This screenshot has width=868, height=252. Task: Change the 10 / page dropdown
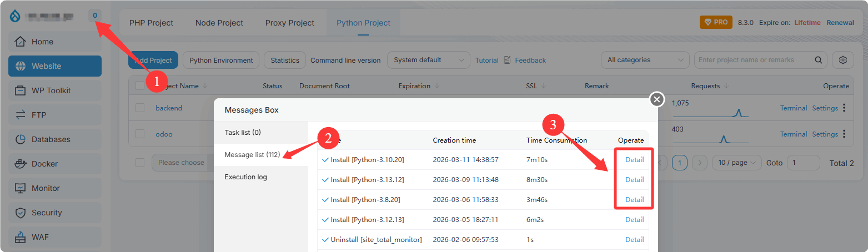pos(736,163)
